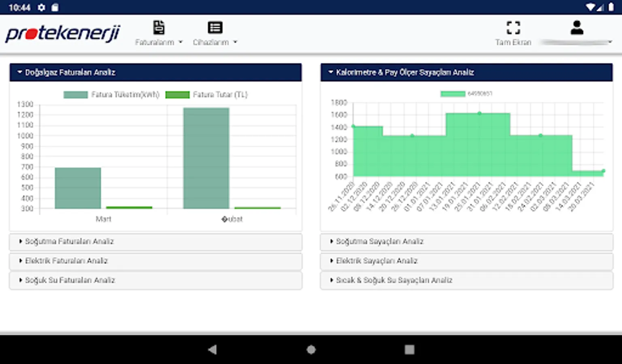Open the Cihazlarım dropdown menu
Viewport: 622px width, 364px height.
pos(215,42)
